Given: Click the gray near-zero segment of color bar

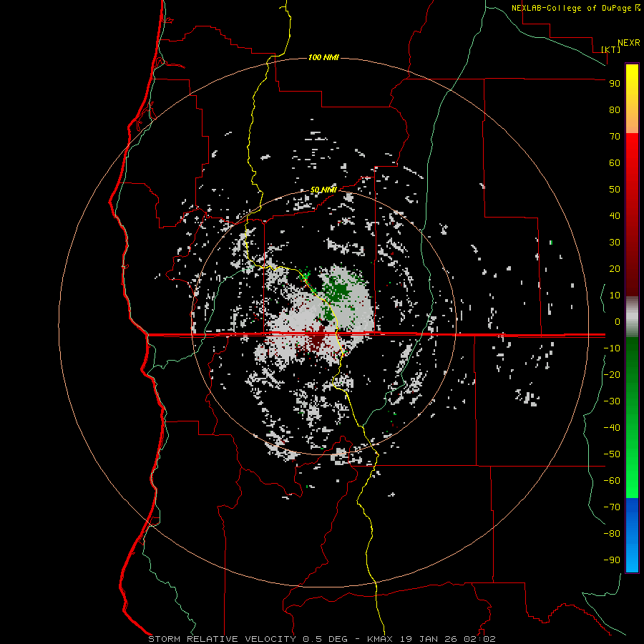Looking at the screenshot, I should pos(632,317).
